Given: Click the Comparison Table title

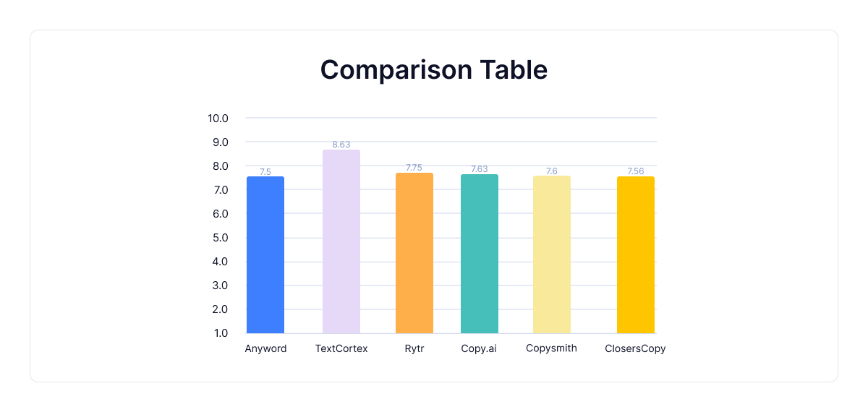Looking at the screenshot, I should pyautogui.click(x=434, y=70).
